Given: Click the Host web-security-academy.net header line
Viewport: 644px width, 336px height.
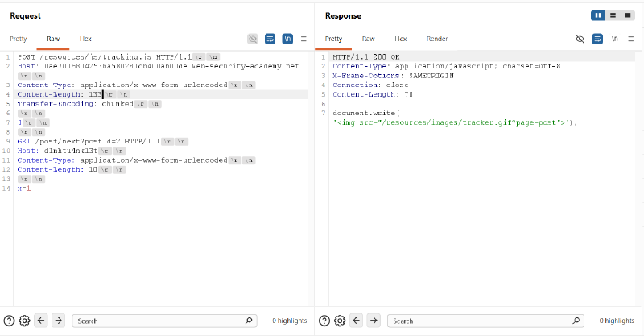Looking at the screenshot, I should (x=158, y=66).
